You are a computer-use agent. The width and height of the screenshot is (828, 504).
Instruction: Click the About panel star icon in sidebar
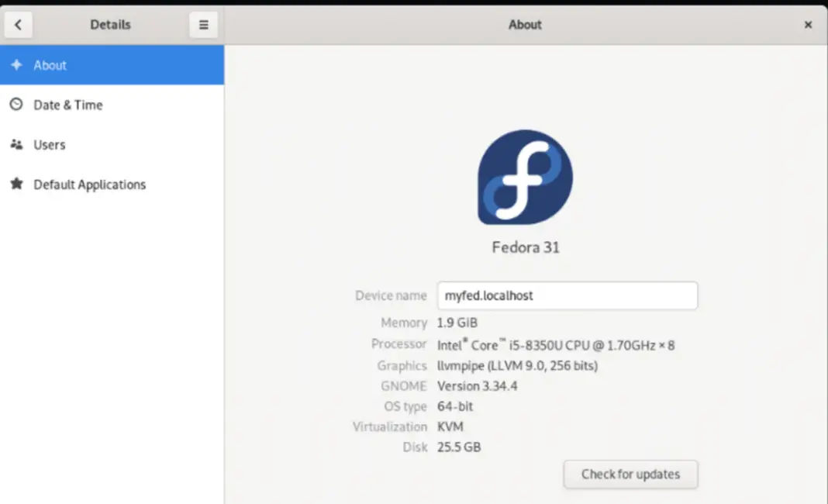[x=16, y=65]
